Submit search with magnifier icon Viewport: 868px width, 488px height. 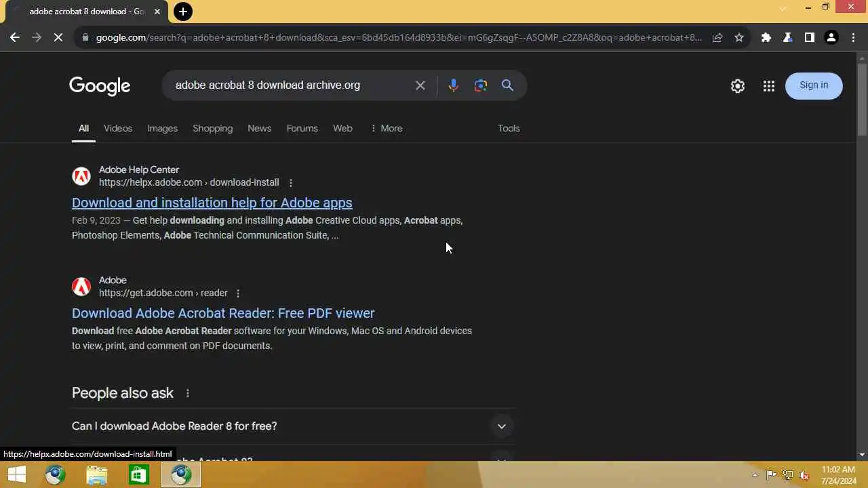507,85
